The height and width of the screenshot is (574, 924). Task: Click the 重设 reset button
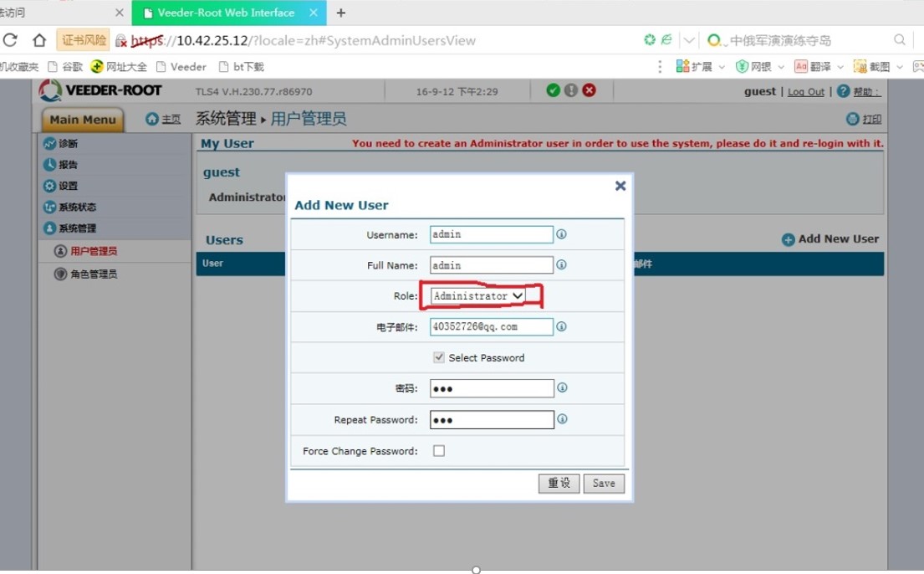pos(559,483)
